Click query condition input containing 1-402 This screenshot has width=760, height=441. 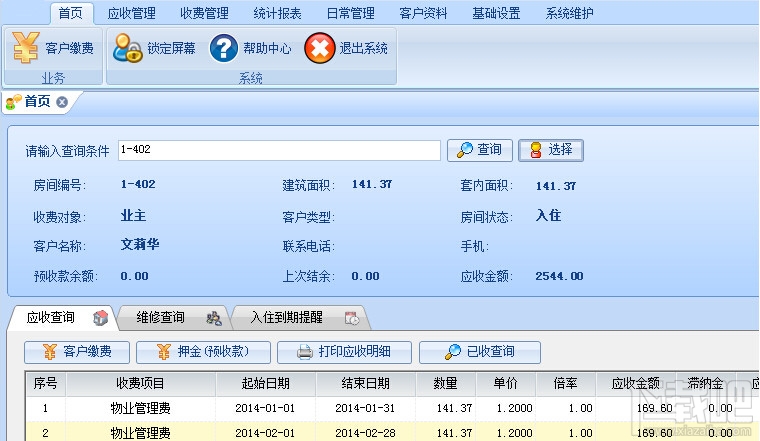pyautogui.click(x=279, y=150)
